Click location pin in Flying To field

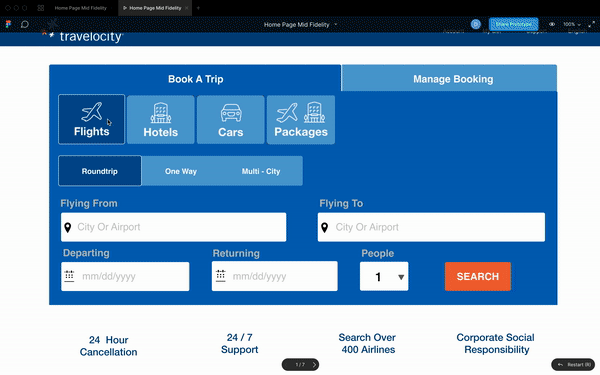point(324,228)
